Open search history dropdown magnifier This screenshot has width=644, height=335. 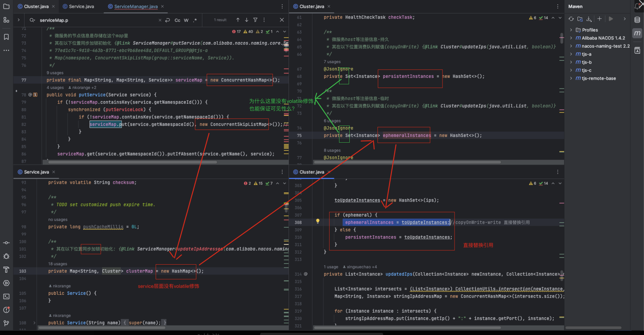32,20
